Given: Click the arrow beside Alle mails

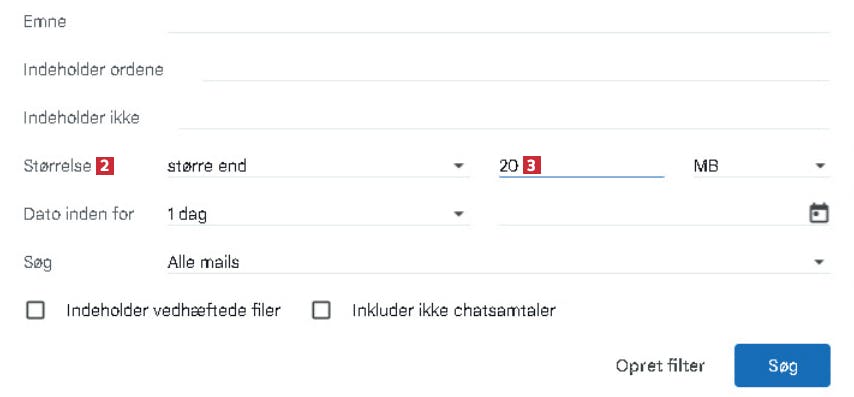Looking at the screenshot, I should pyautogui.click(x=819, y=262).
